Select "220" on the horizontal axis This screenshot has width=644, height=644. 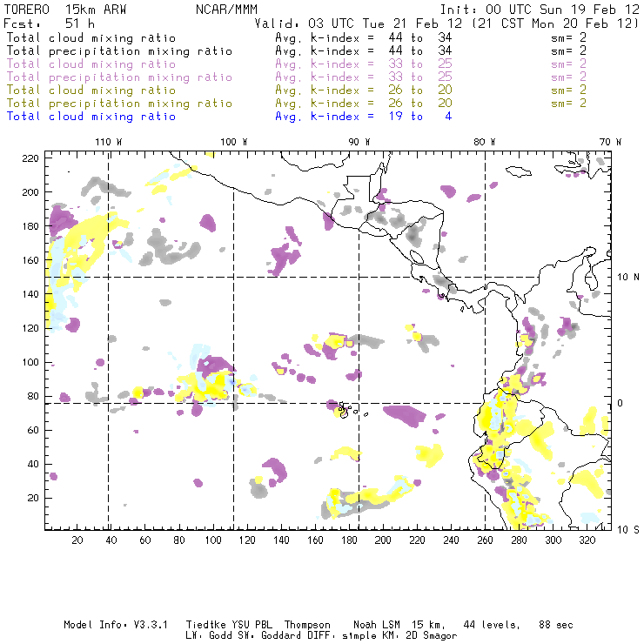(x=417, y=540)
